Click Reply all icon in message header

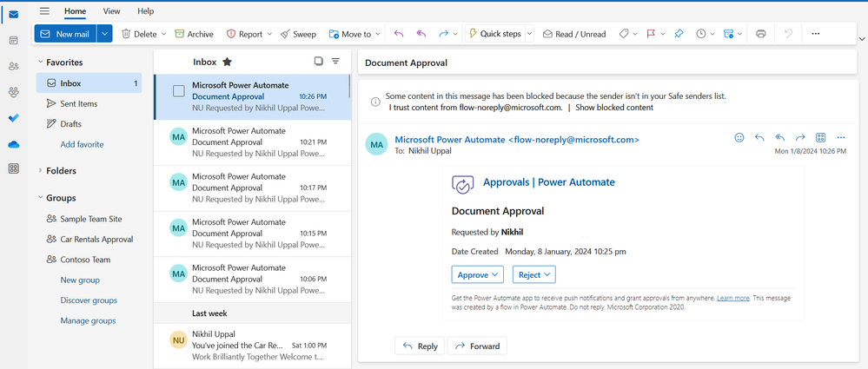780,138
